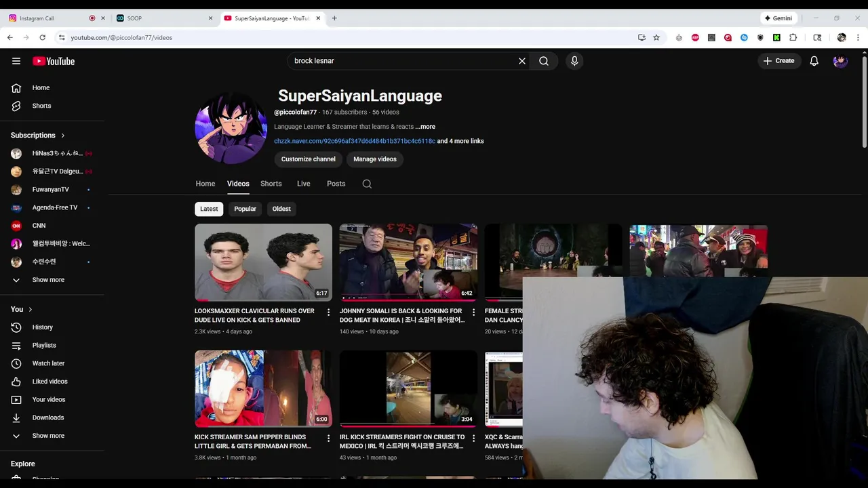Open options menu for Johnny Somali video
This screenshot has height=488, width=868.
pyautogui.click(x=474, y=312)
